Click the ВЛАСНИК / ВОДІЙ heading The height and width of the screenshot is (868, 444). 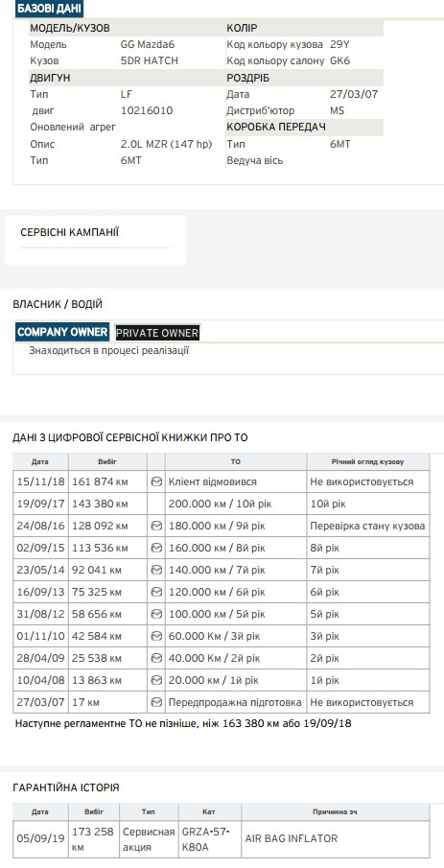coord(58,304)
